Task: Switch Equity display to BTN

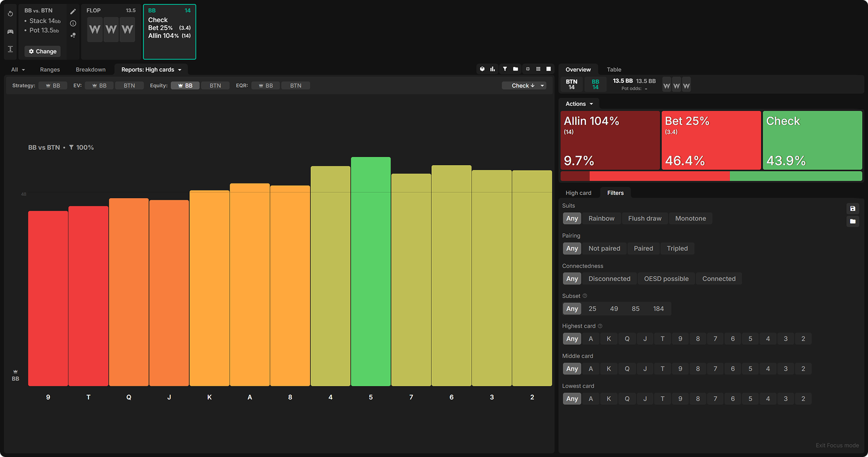Action: [x=215, y=86]
